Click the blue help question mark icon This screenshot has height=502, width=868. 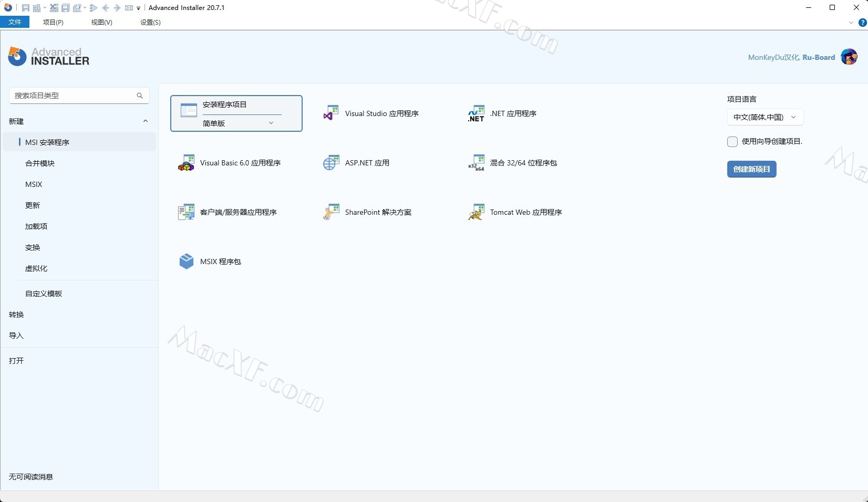(862, 23)
